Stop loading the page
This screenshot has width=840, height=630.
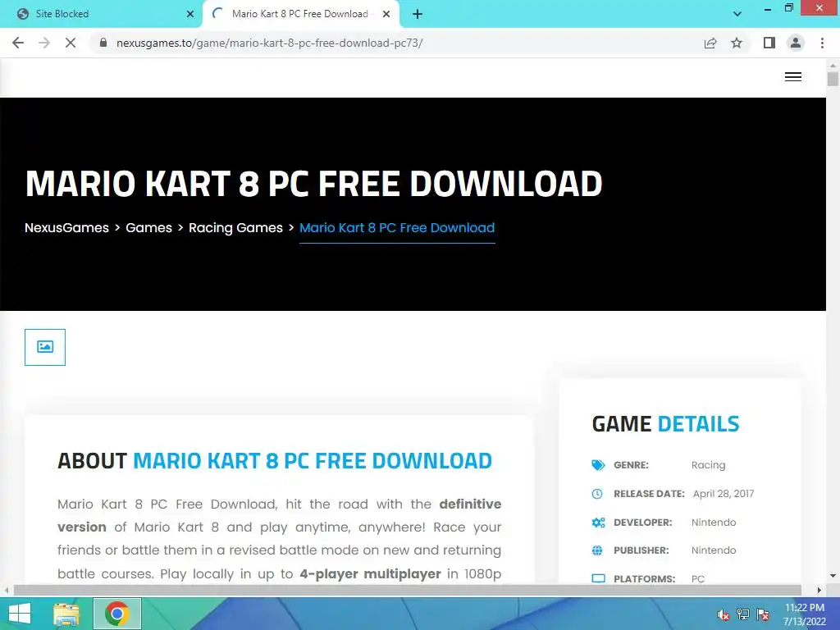(x=71, y=43)
